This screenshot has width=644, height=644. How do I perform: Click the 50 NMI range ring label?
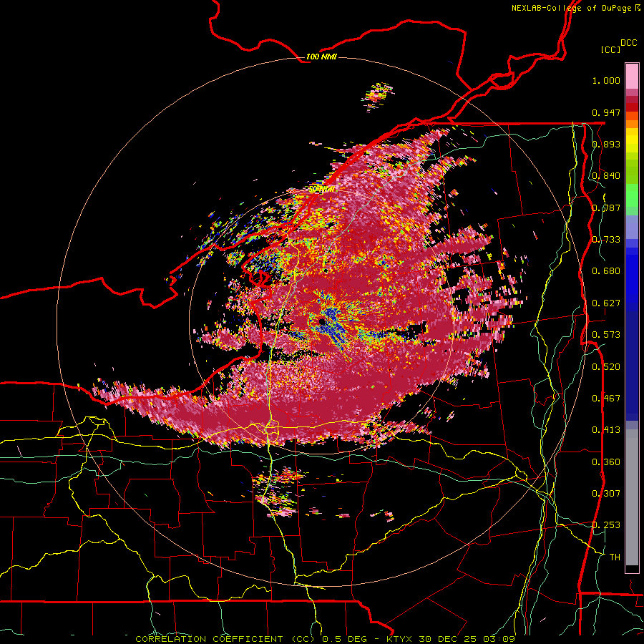[x=321, y=190]
